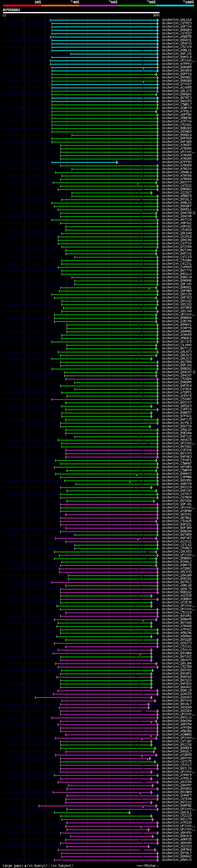
Task: Open hit UniRef100_A5BE55
Action: tap(177, 37)
